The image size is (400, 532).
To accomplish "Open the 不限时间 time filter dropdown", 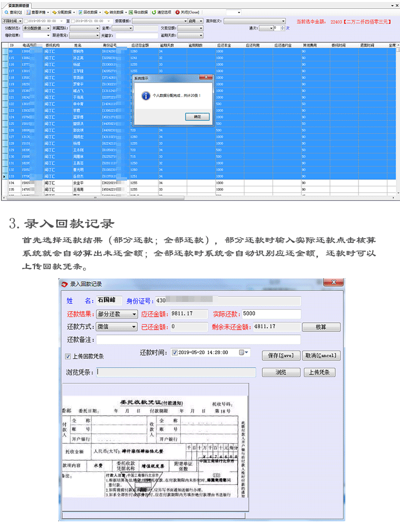I will coord(12,21).
